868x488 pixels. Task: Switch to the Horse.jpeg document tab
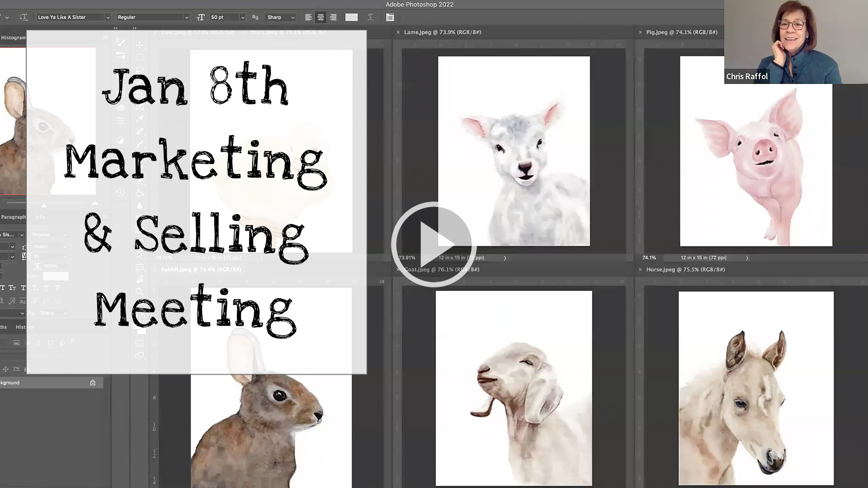point(685,269)
